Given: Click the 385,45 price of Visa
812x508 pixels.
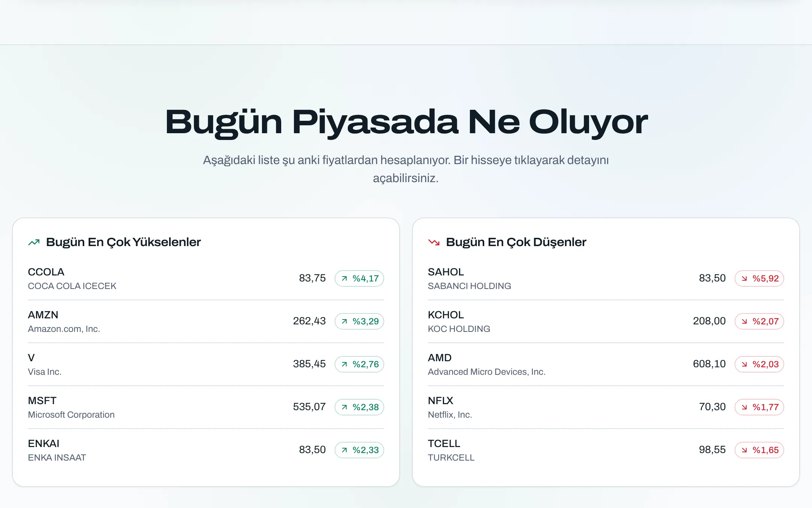Looking at the screenshot, I should (309, 364).
